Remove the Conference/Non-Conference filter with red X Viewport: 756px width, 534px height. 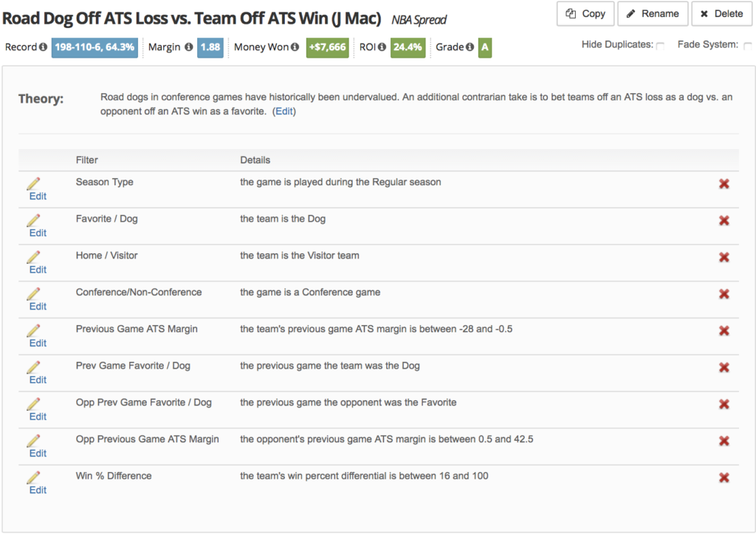click(x=724, y=294)
